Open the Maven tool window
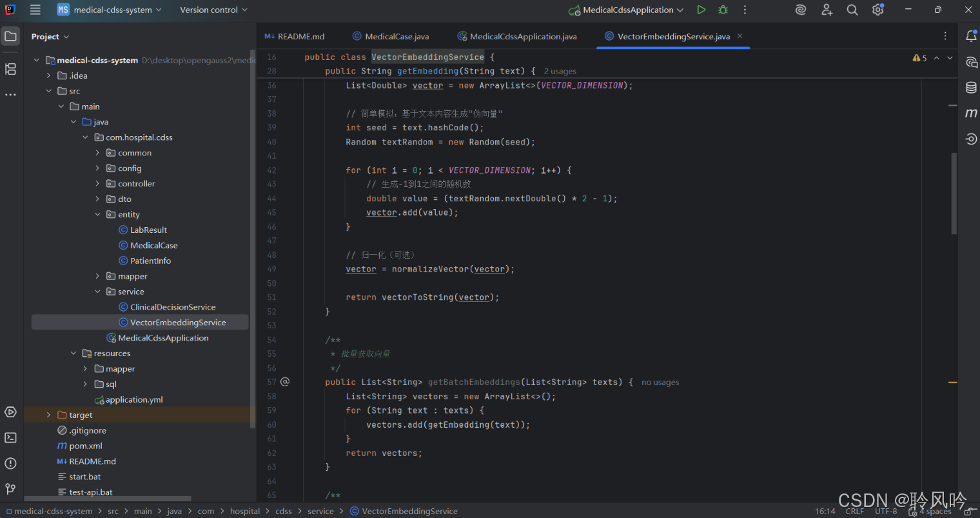 [971, 113]
